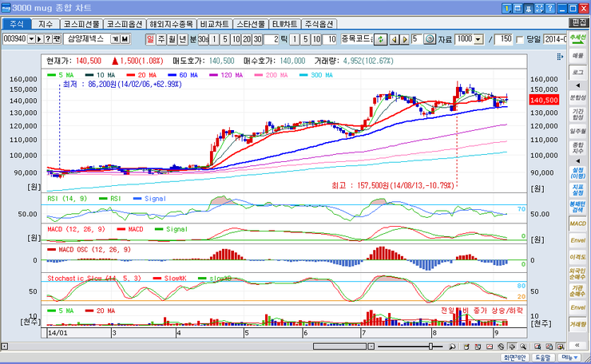
Task: Click the clock timer icon in toolbar
Action: (430, 39)
